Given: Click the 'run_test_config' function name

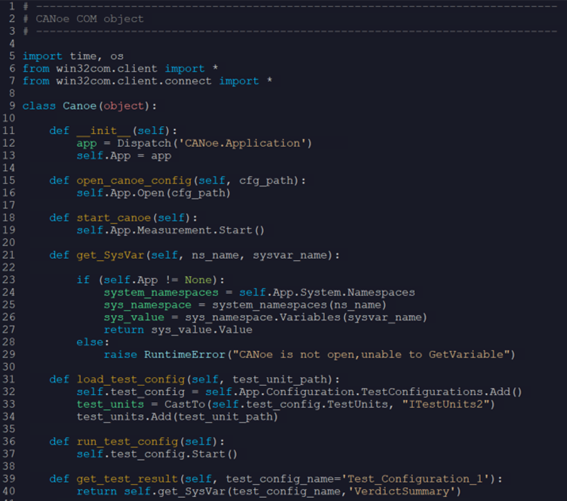Looking at the screenshot, I should point(127,442).
